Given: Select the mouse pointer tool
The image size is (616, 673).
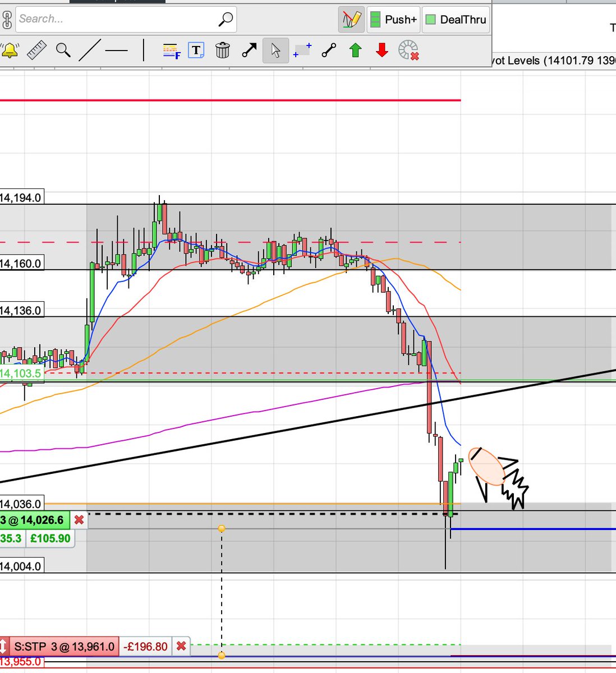Looking at the screenshot, I should click(x=275, y=50).
